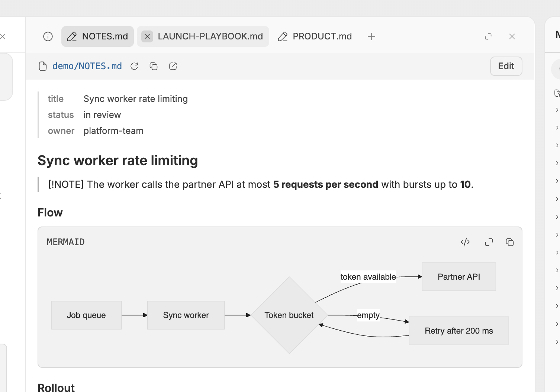Close the LAUNCH-PLAYBOOK.md tab via its X
The height and width of the screenshot is (392, 560).
[147, 36]
